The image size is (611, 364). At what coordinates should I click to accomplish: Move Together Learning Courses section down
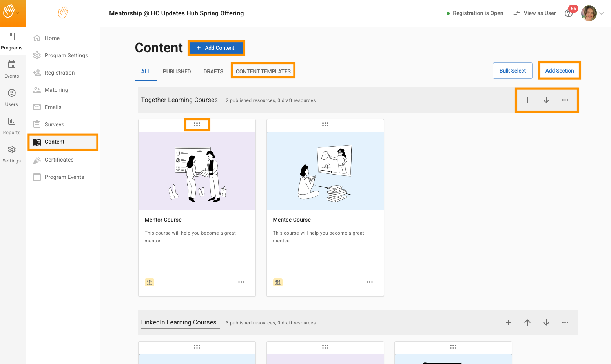click(546, 100)
